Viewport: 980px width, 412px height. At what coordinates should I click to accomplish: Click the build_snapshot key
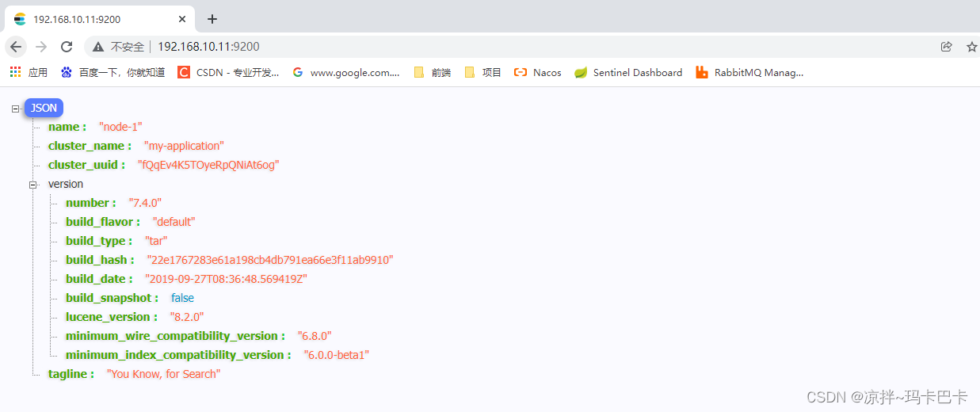112,298
